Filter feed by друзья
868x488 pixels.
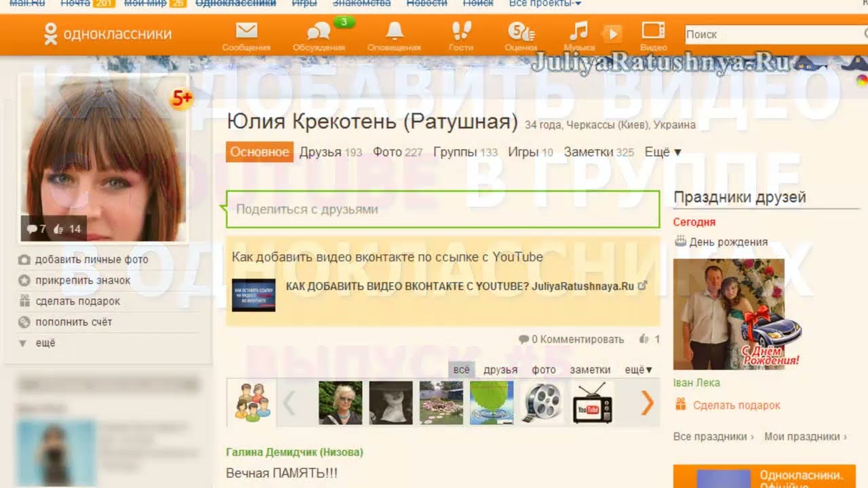pyautogui.click(x=500, y=370)
